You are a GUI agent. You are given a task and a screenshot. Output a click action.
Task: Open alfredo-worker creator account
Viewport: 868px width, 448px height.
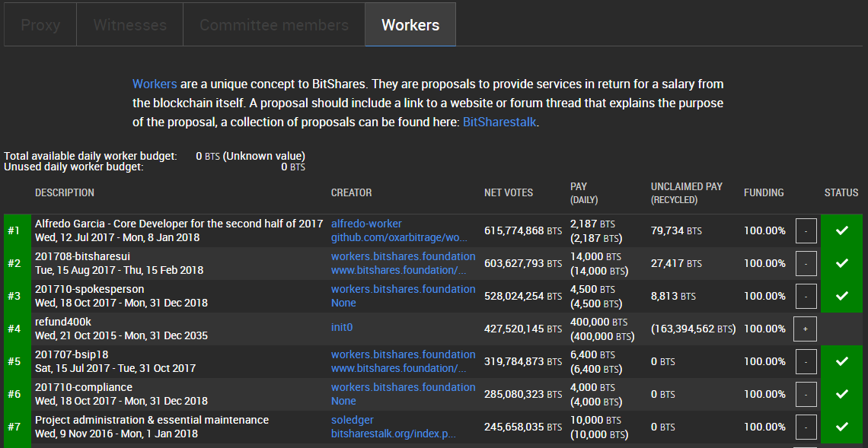366,224
